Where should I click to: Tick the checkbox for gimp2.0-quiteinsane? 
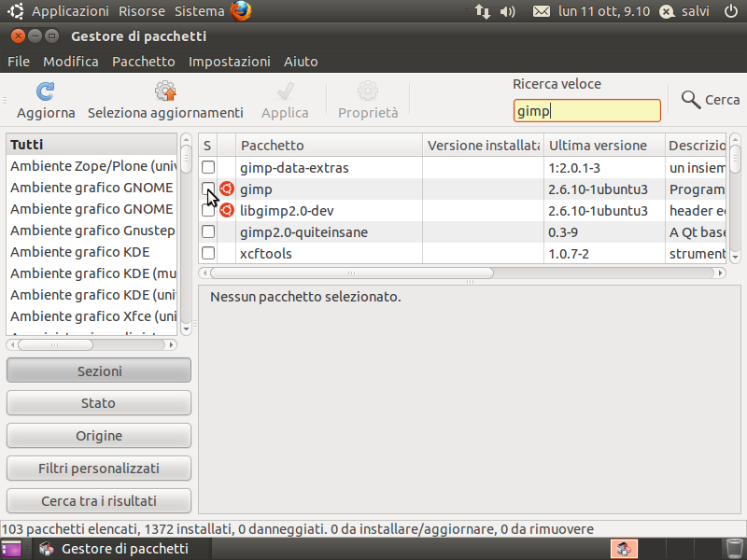(x=208, y=231)
